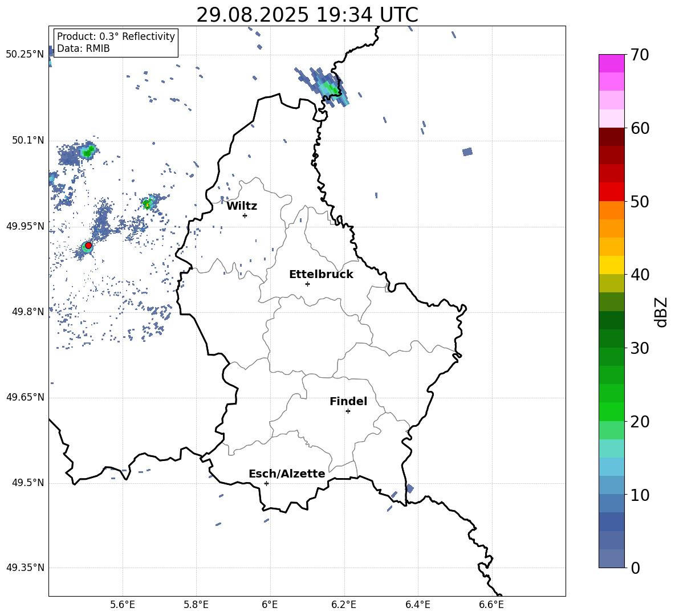Click the light blue colorbar segment above 10

(612, 486)
